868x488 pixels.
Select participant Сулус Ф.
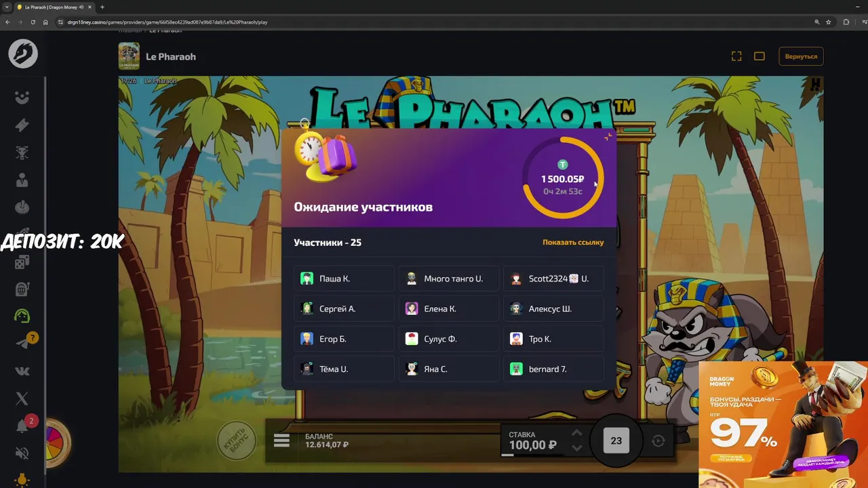(448, 339)
